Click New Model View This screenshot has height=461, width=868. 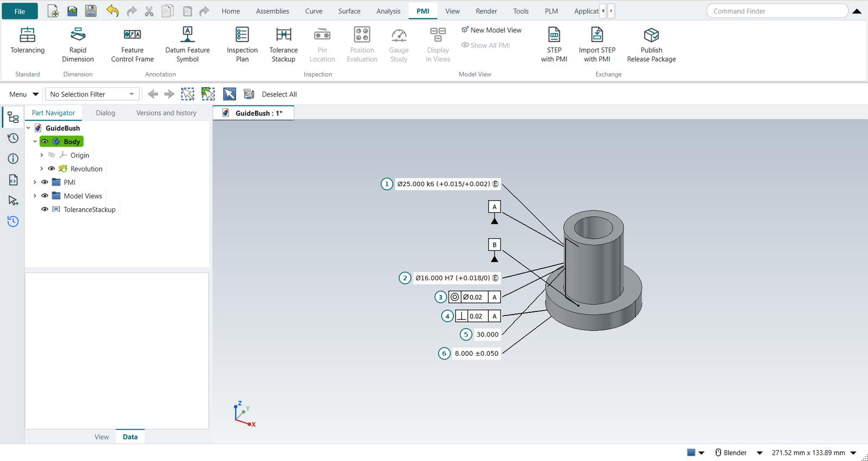492,30
